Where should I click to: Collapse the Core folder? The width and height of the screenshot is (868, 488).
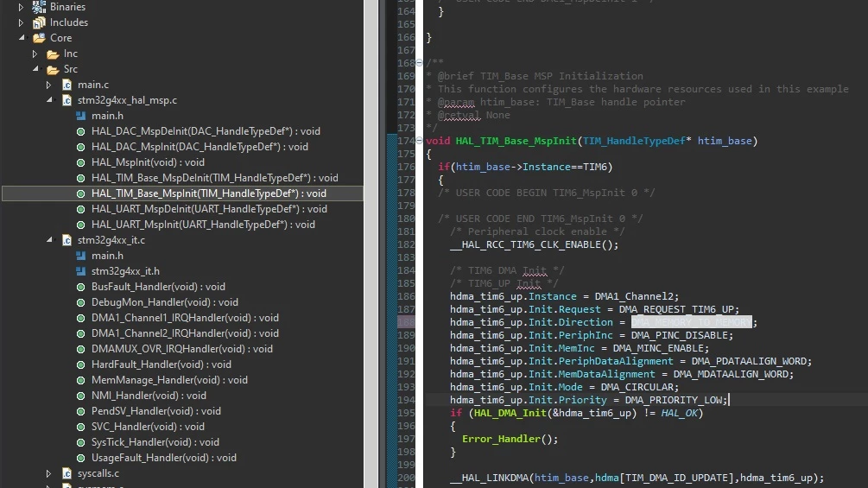click(x=22, y=38)
